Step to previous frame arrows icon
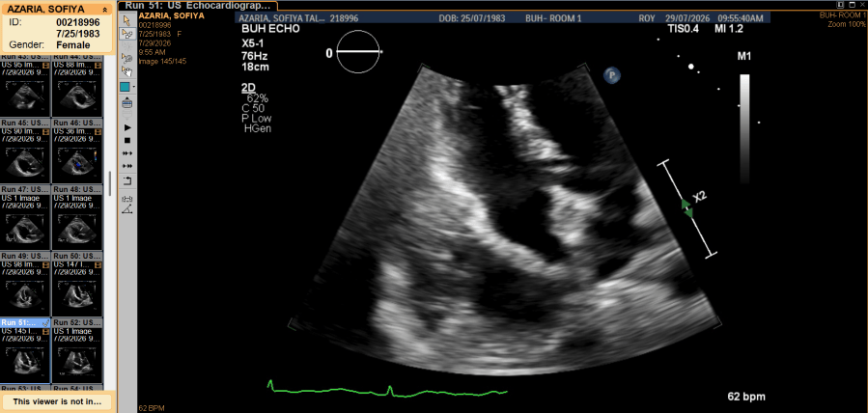 coord(126,153)
